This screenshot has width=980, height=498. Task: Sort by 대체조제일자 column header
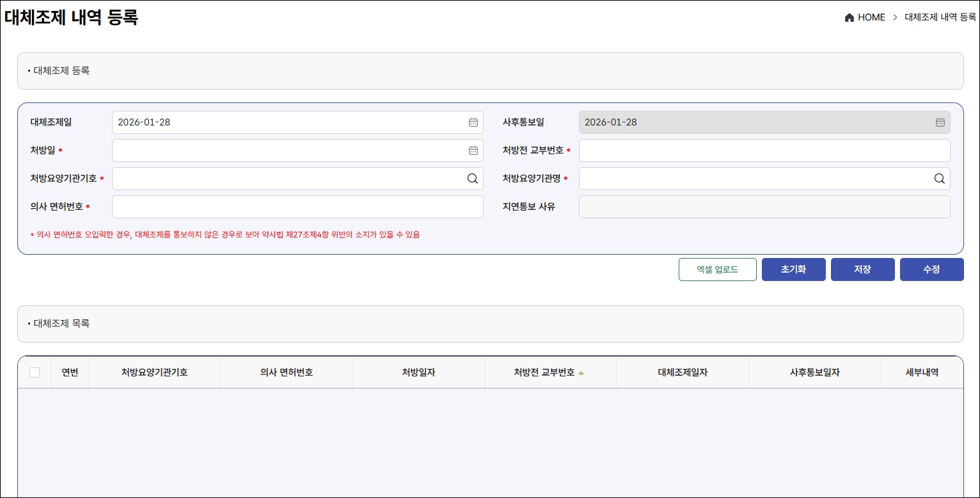click(683, 373)
